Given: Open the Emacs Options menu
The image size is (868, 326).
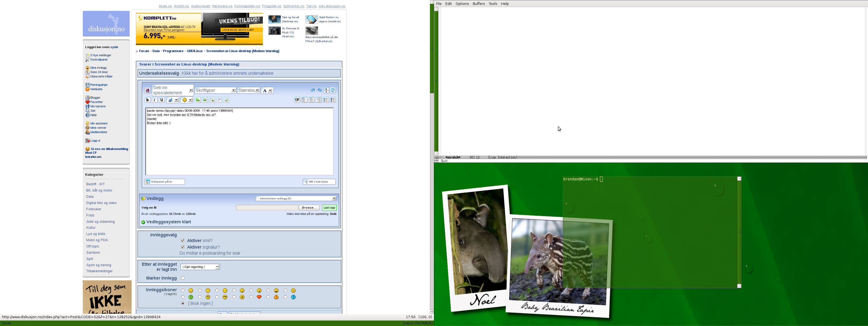Looking at the screenshot, I should point(462,4).
